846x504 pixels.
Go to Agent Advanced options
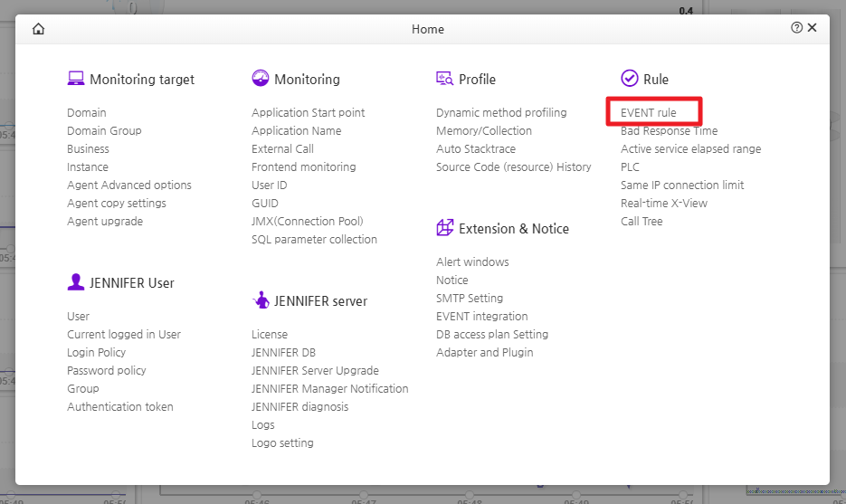(129, 185)
